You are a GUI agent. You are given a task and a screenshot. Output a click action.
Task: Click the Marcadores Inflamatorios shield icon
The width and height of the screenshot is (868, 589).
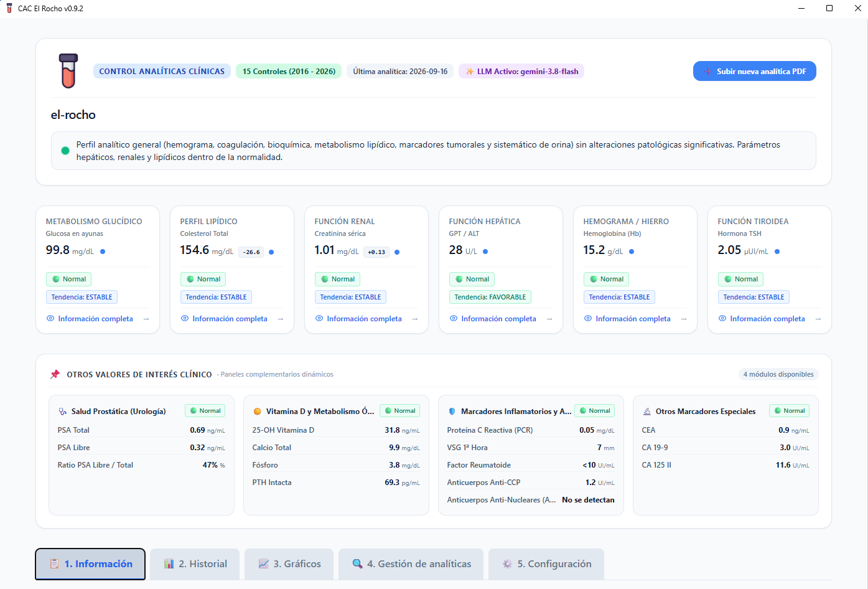(x=452, y=412)
